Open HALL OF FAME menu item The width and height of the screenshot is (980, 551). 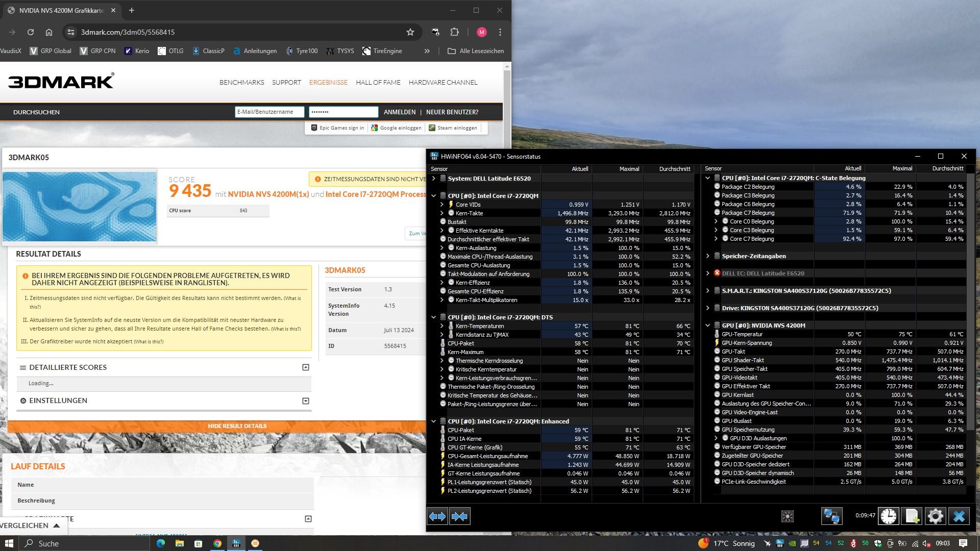378,82
